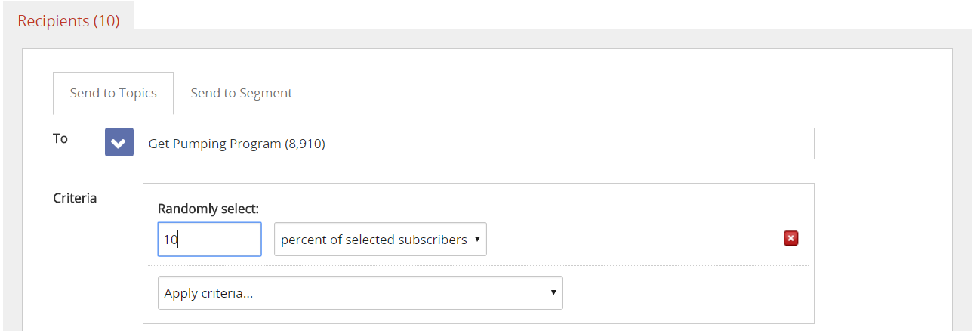Switch to the Send to Segment tab
The image size is (980, 331).
pyautogui.click(x=241, y=93)
